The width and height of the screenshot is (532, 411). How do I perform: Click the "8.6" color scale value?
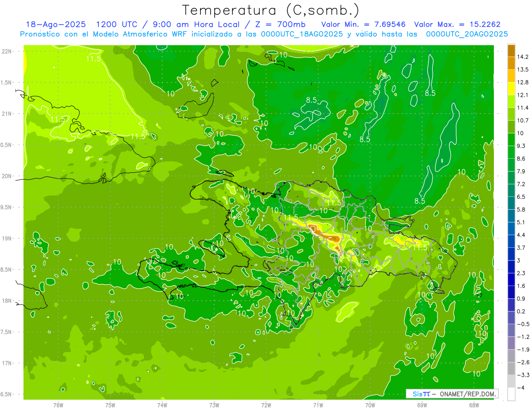(x=521, y=159)
